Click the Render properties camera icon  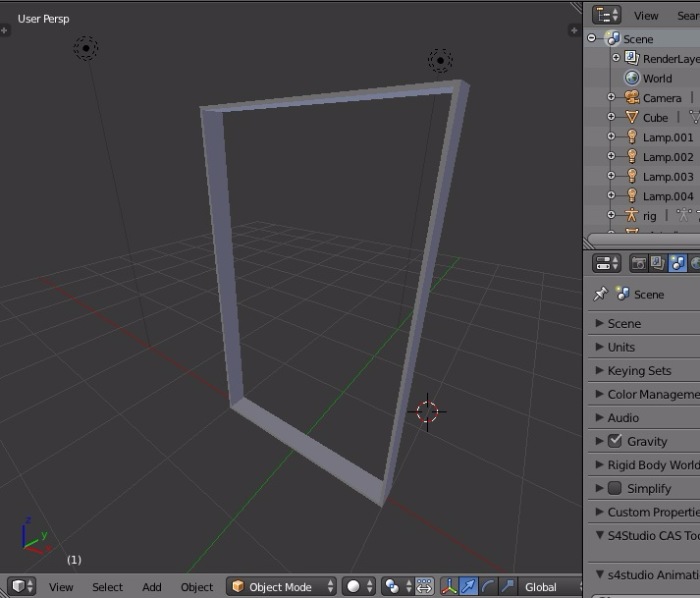[x=638, y=264]
